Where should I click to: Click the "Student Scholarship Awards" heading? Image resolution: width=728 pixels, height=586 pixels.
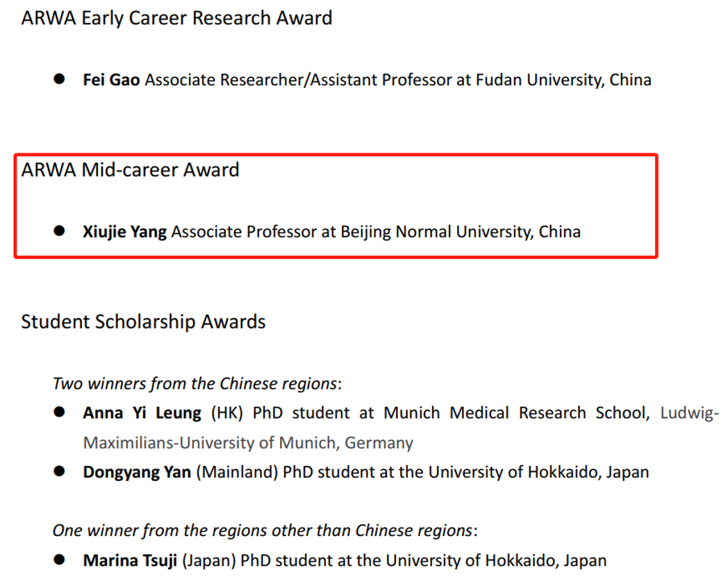click(x=143, y=322)
